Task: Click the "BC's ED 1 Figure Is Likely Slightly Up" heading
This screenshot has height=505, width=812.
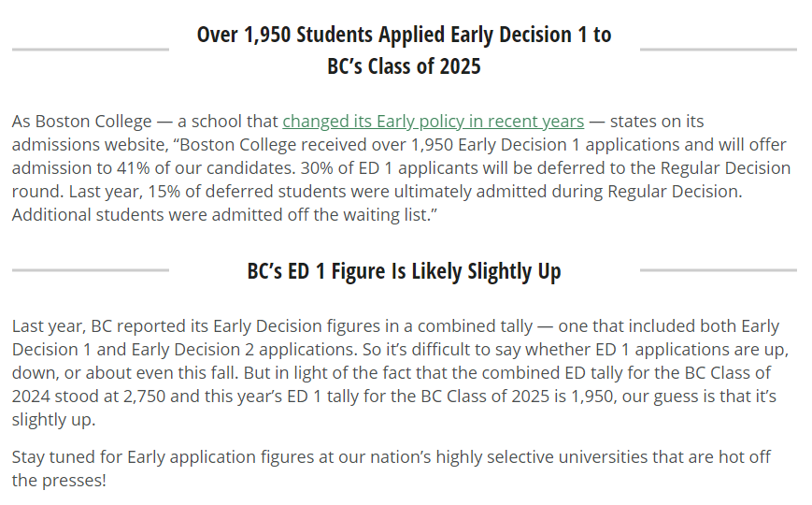Action: click(x=404, y=271)
